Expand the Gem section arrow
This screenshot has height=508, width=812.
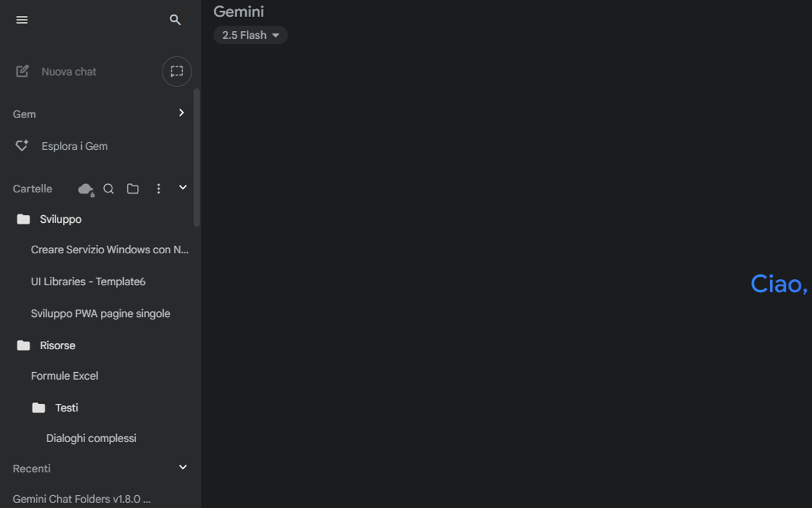click(x=181, y=112)
